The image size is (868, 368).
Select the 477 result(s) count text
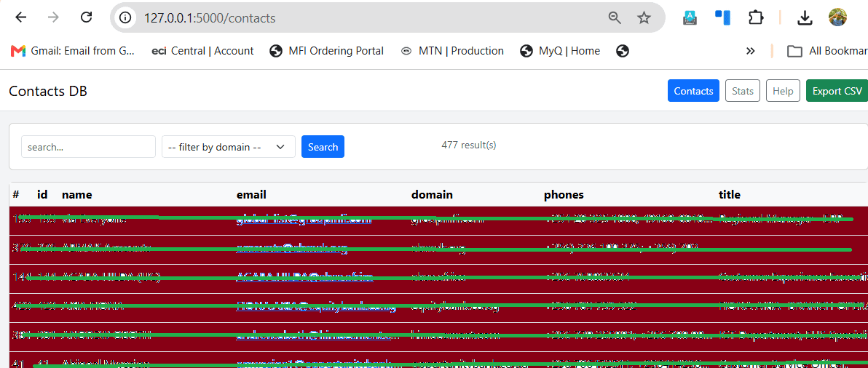tap(469, 145)
